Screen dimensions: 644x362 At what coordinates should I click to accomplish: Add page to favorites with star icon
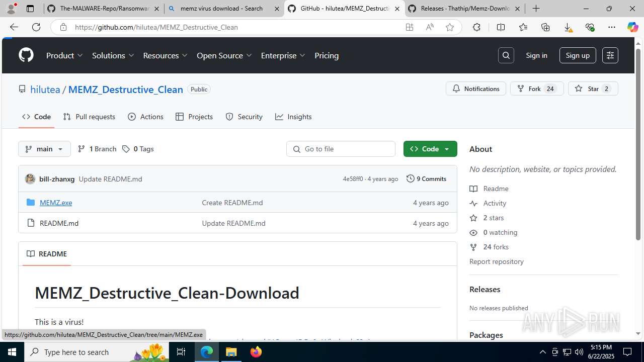pos(450,27)
